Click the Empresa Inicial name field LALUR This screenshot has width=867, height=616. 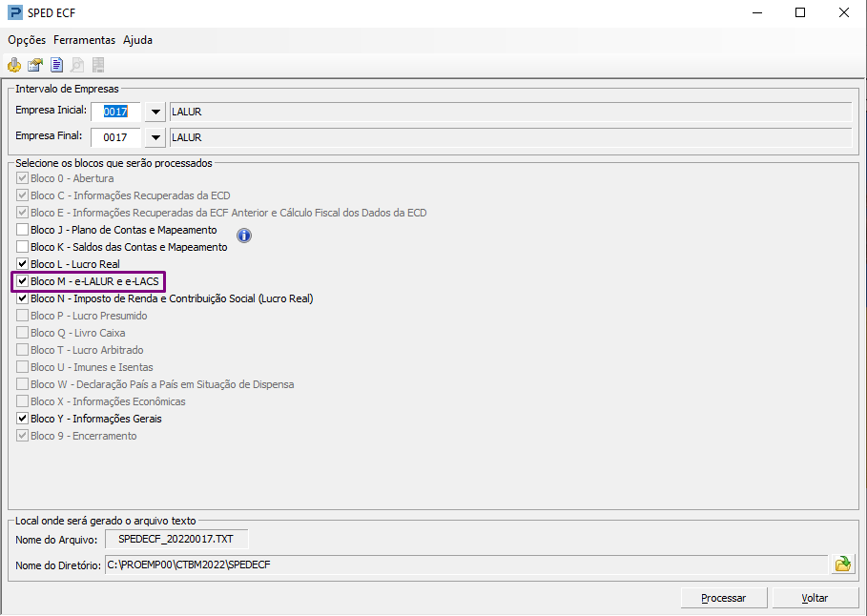(511, 112)
